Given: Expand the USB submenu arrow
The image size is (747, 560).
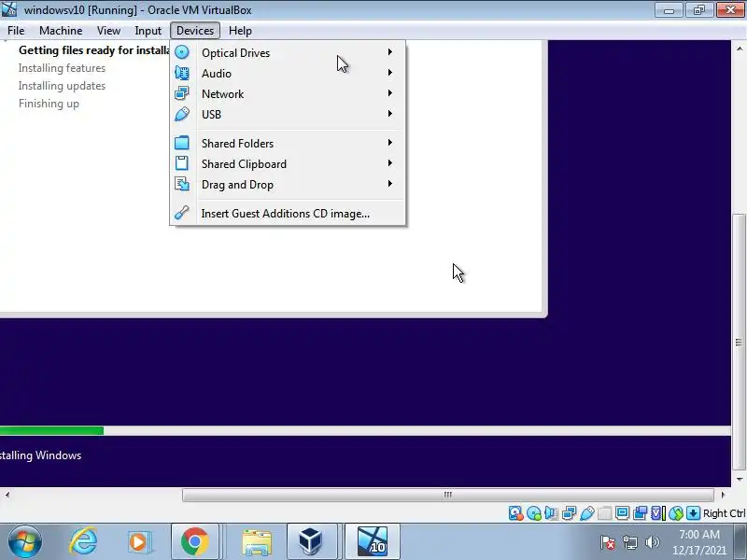Looking at the screenshot, I should pyautogui.click(x=389, y=113).
